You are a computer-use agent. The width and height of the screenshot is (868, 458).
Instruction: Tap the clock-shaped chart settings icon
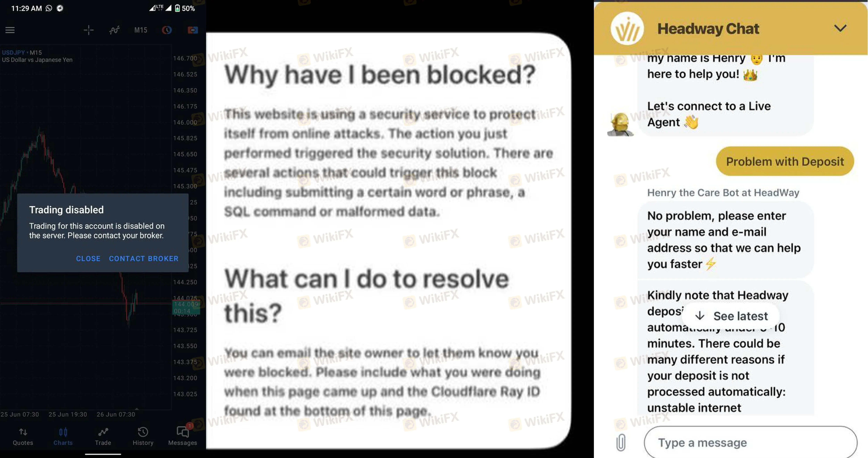[167, 30]
